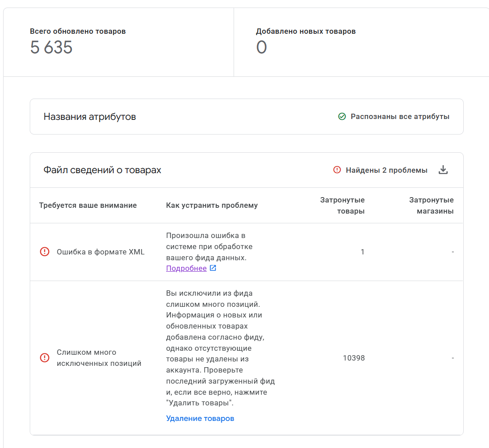Select the 'Названия атрибутов' card title
The width and height of the screenshot is (489, 448).
[x=90, y=117]
